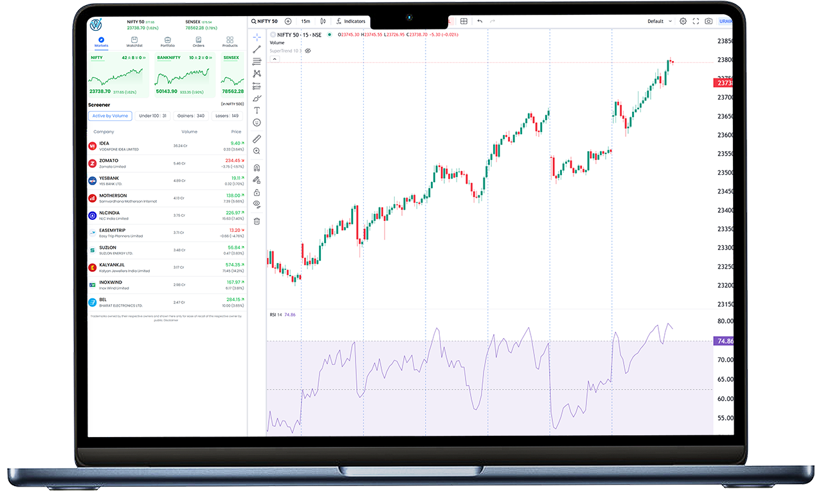Open the Fibonacci retracement tool
This screenshot has width=823, height=504.
pos(257,61)
